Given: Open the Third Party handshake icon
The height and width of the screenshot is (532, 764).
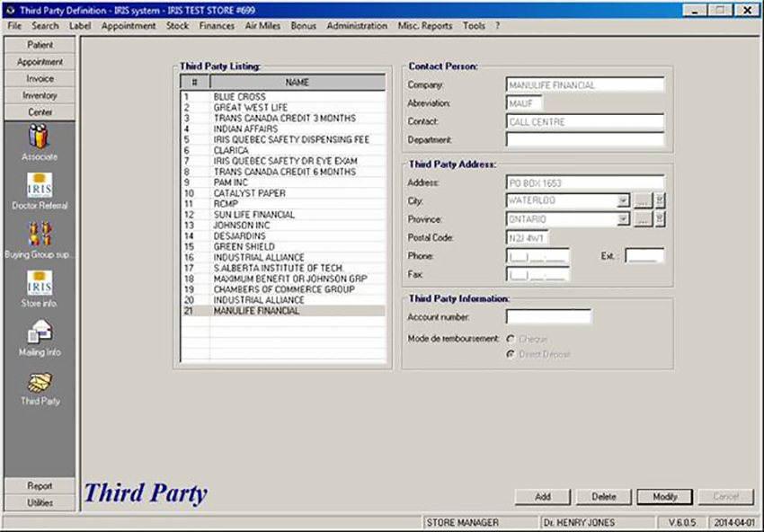Looking at the screenshot, I should tap(40, 383).
